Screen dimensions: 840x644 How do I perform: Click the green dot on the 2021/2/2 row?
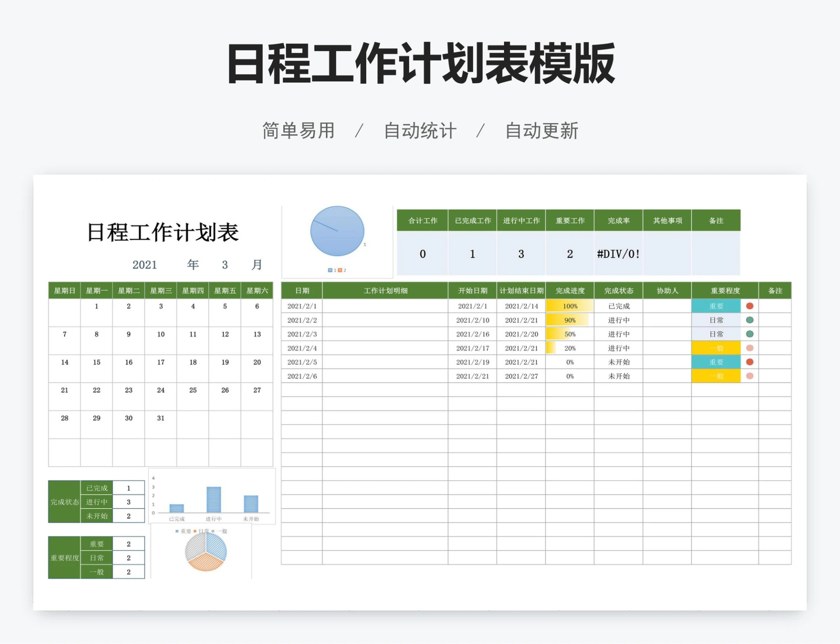[749, 320]
